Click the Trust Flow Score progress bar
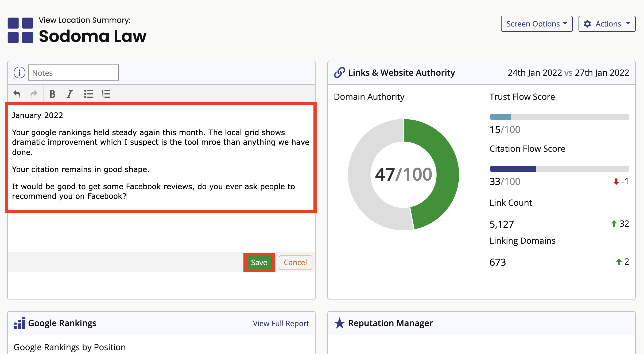The image size is (644, 354). point(559,117)
